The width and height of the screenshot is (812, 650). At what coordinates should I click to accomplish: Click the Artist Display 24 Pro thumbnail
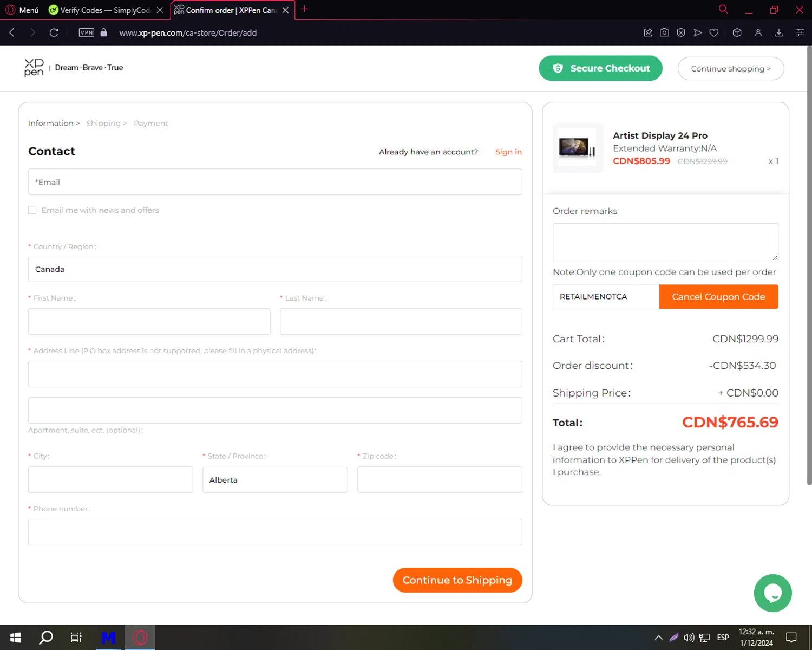tap(578, 148)
